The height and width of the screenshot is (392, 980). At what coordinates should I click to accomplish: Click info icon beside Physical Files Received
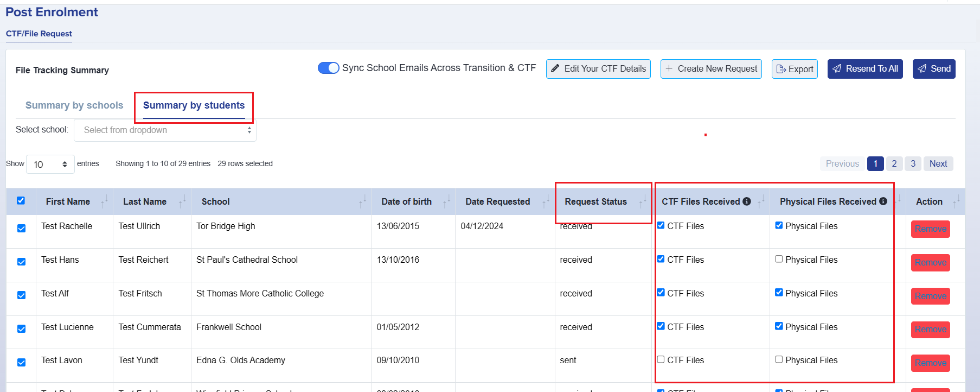[x=883, y=201]
